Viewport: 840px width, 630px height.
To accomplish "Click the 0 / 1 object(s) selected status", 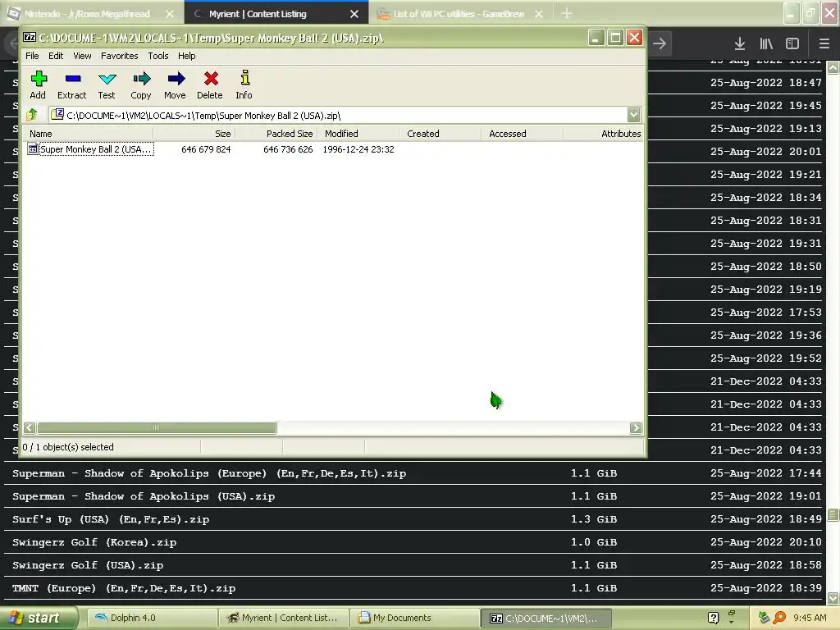I will (68, 447).
